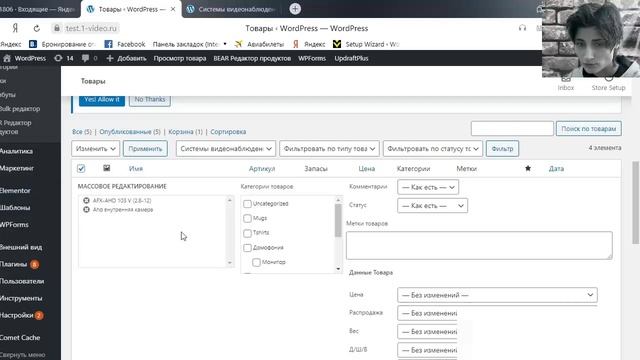
Task: Click the Поиск по товарам button
Action: pyautogui.click(x=589, y=129)
